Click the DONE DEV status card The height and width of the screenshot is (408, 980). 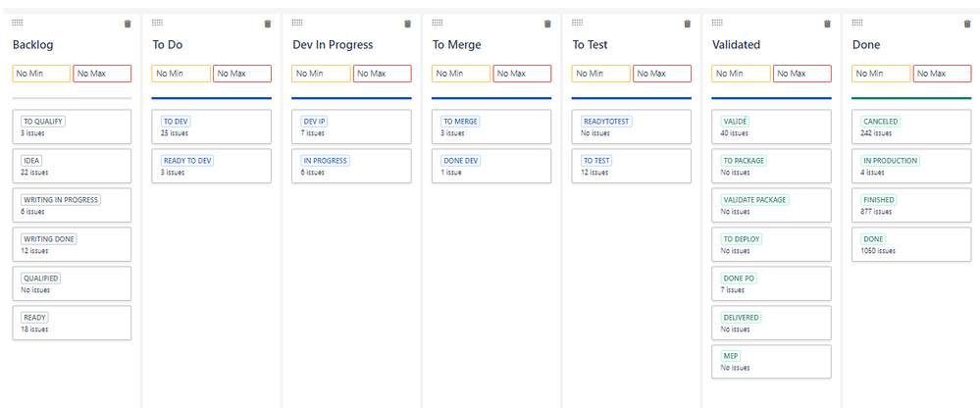coord(491,166)
